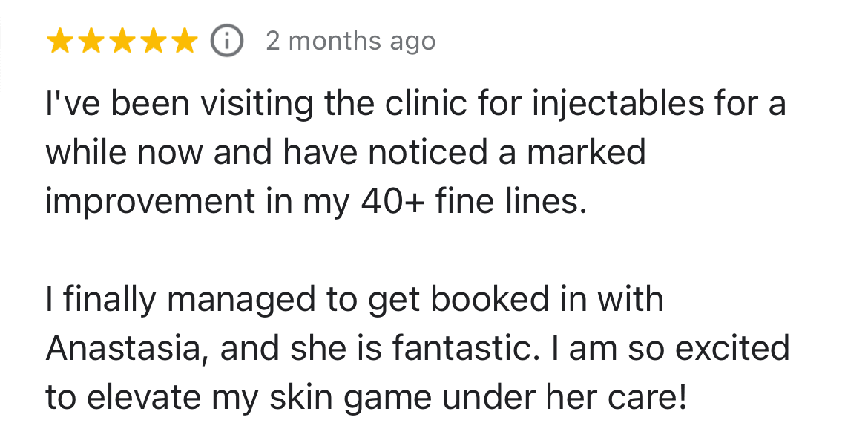This screenshot has height=446, width=868.
Task: Click the second yellow rating star
Action: [x=91, y=42]
